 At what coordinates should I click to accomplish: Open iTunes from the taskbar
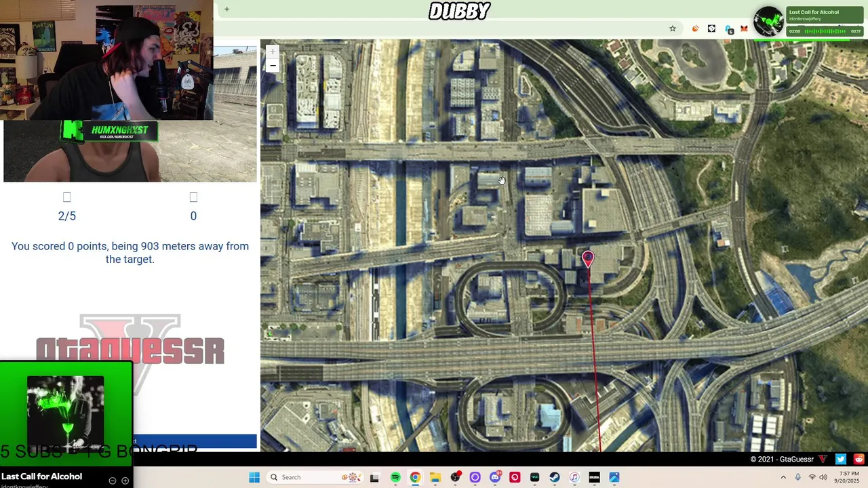(x=574, y=477)
